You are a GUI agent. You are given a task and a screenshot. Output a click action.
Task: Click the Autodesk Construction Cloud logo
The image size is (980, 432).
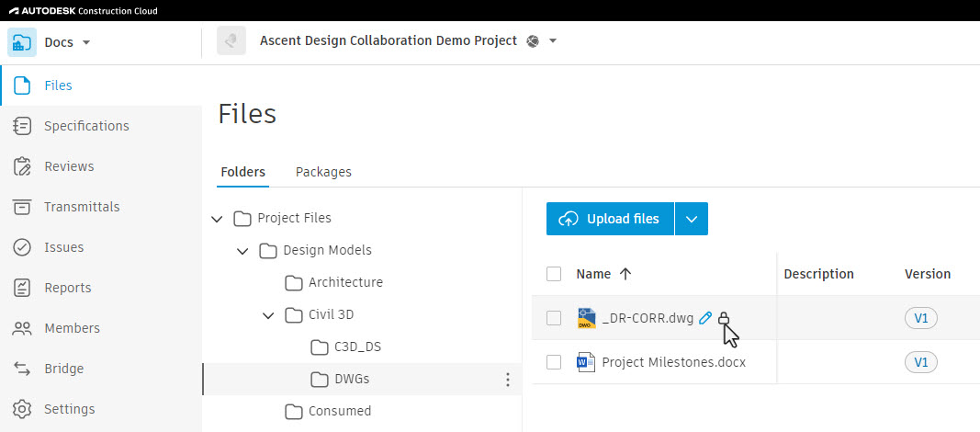pyautogui.click(x=84, y=11)
